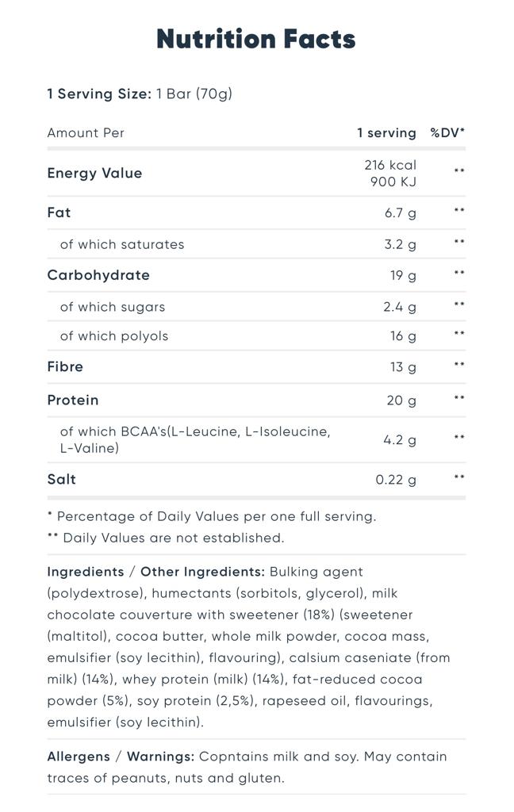
Task: Click the of which sugars row
Action: 113,307
